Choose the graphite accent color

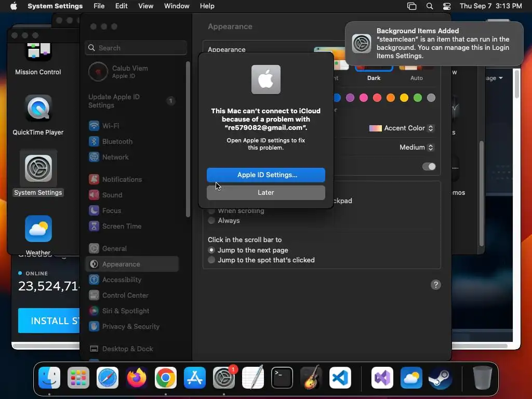coord(431,98)
